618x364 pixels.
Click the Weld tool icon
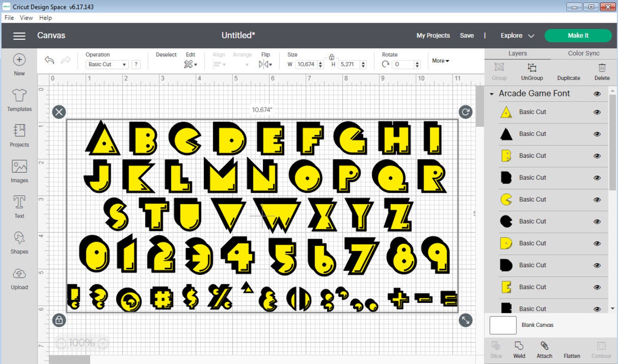[519, 345]
